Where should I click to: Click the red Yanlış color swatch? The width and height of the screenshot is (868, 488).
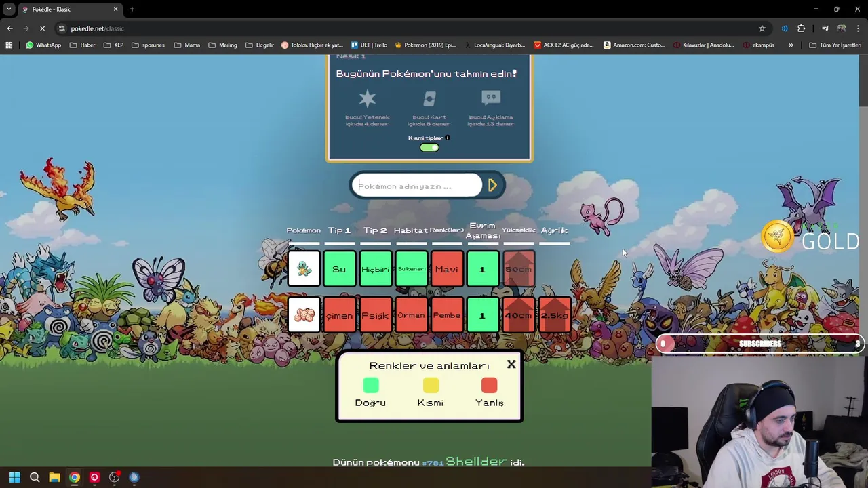point(489,386)
